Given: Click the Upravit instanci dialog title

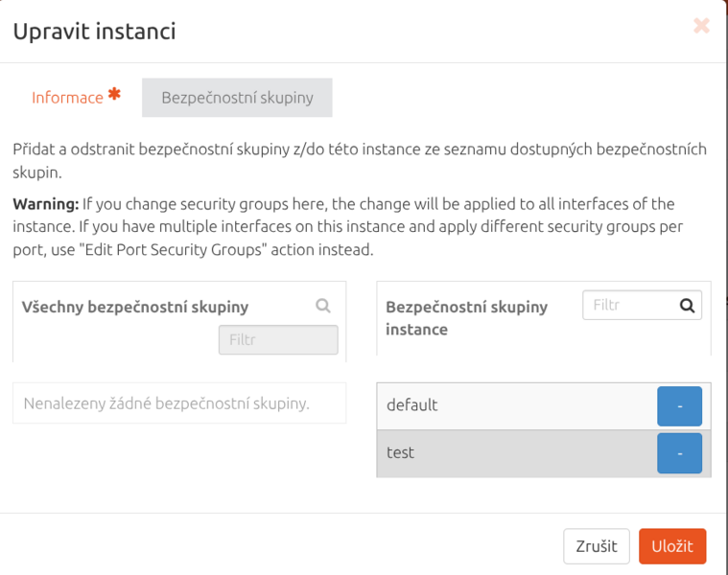Looking at the screenshot, I should point(93,32).
